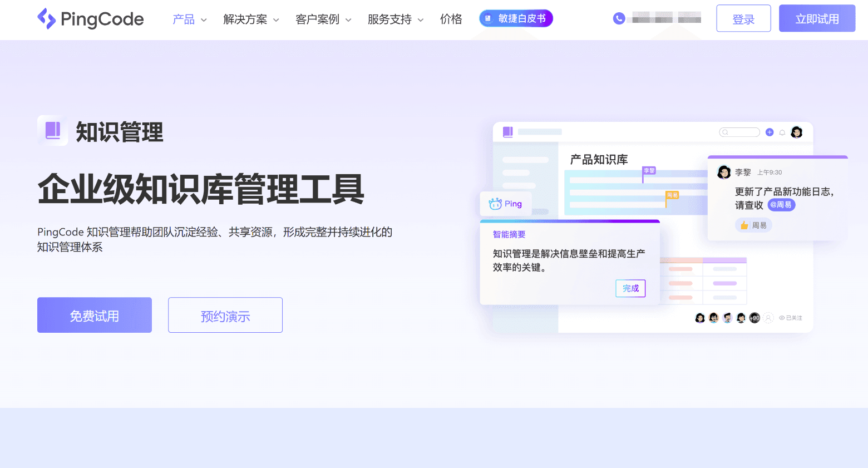
Task: Open the 敏捷白皮书 badge link
Action: [516, 18]
